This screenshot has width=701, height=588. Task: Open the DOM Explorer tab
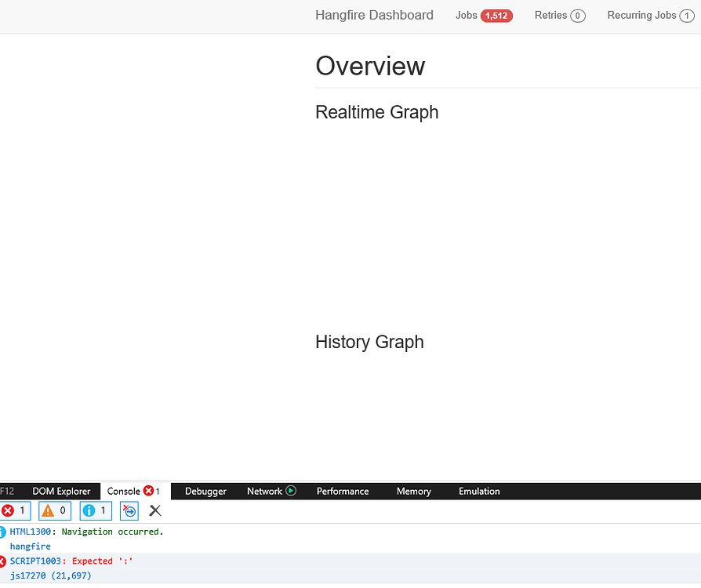pyautogui.click(x=61, y=491)
